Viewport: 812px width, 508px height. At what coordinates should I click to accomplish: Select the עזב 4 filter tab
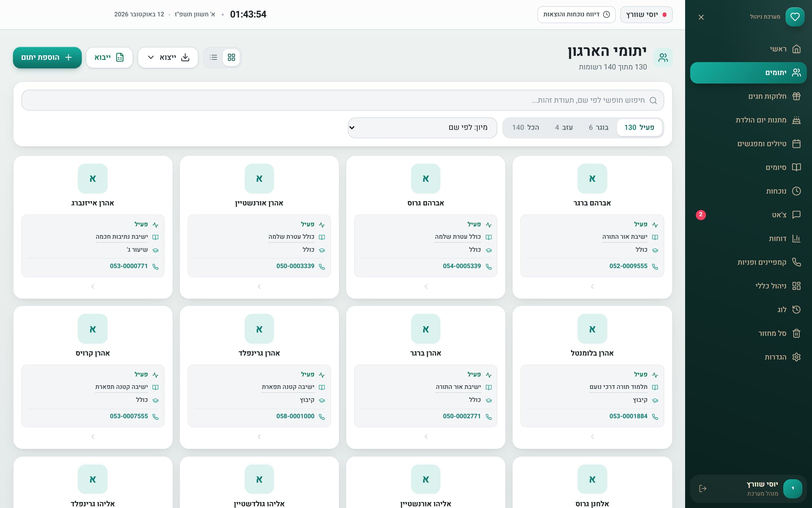point(564,128)
